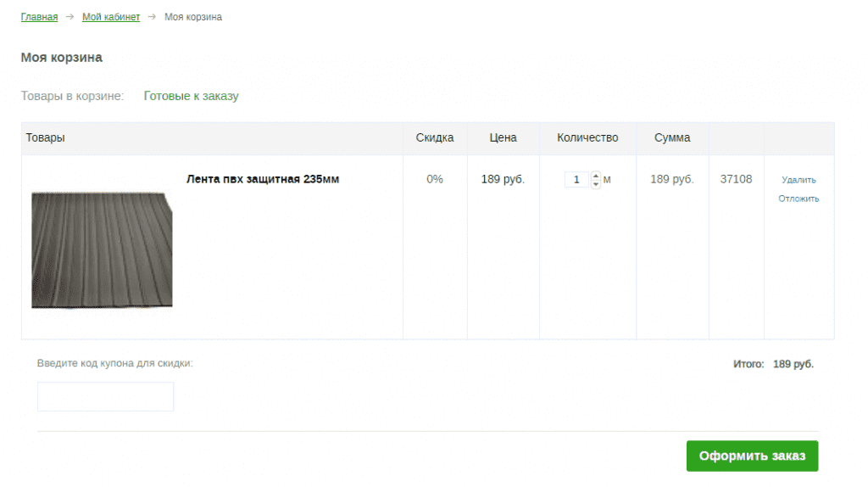Open product Лента пвх защитная 235мм
This screenshot has height=487, width=868.
point(263,179)
